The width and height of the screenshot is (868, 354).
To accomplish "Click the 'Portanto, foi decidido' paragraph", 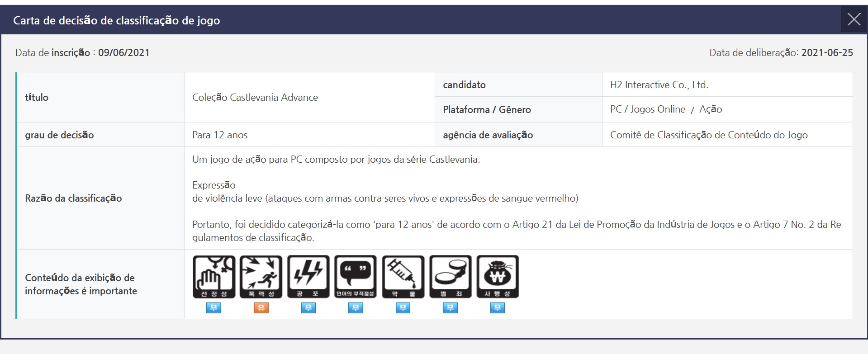I will [x=517, y=231].
